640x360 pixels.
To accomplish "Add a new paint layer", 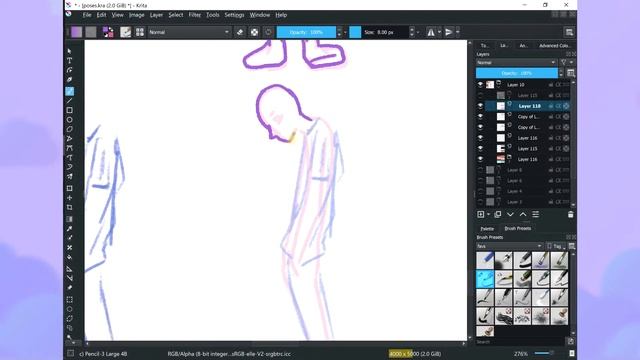I will (x=480, y=214).
